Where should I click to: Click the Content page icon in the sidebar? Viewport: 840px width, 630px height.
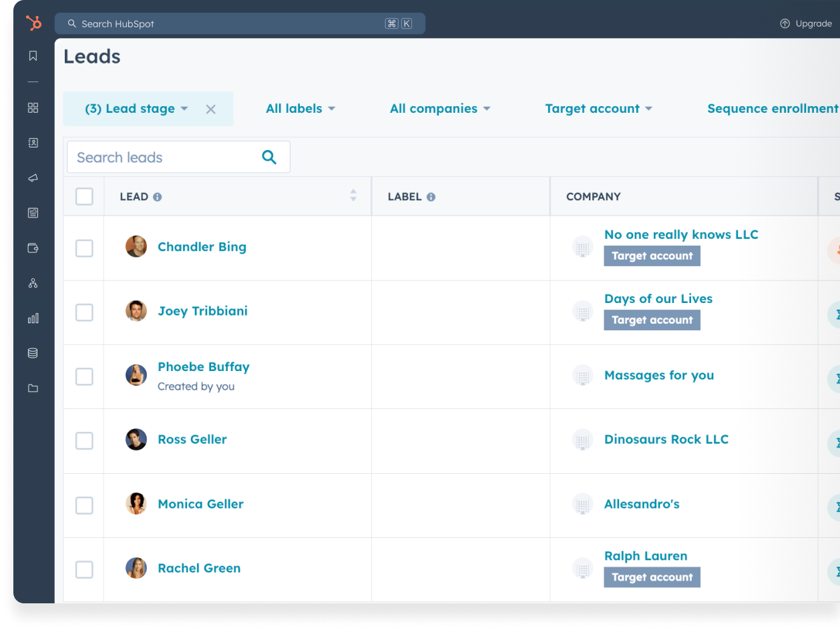pos(33,213)
